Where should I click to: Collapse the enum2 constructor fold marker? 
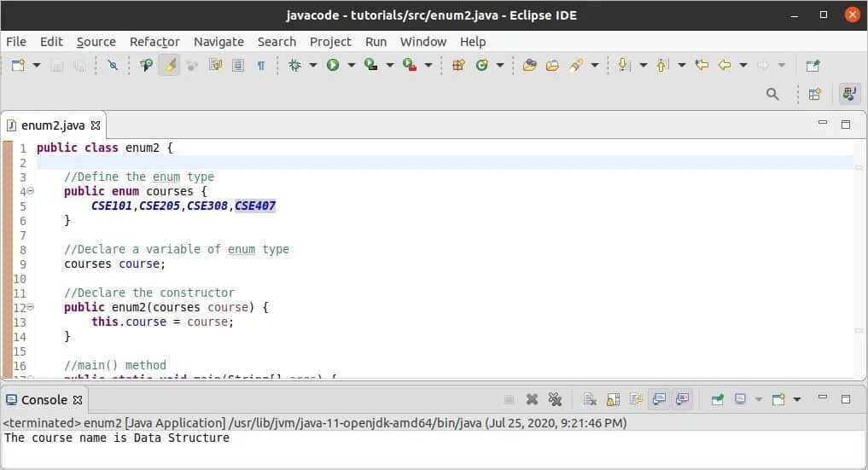31,307
